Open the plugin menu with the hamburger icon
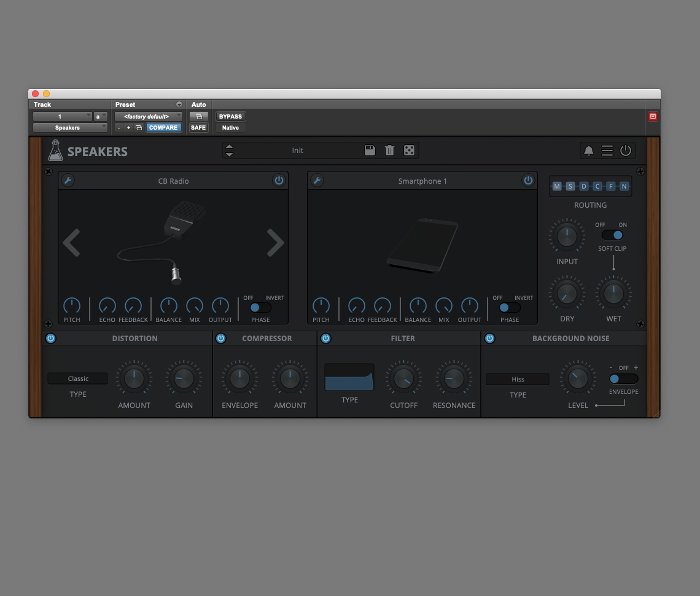This screenshot has width=700, height=596. click(x=607, y=150)
